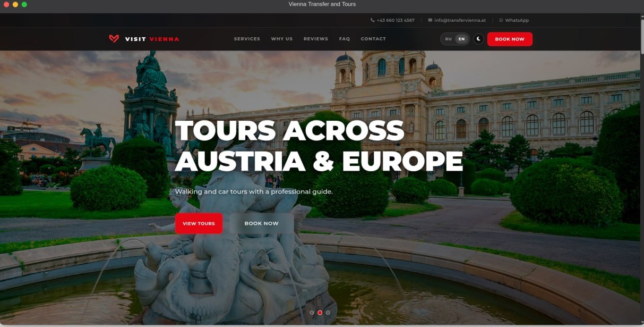644x327 pixels.
Task: Close the window using the red button
Action: (x=6, y=4)
